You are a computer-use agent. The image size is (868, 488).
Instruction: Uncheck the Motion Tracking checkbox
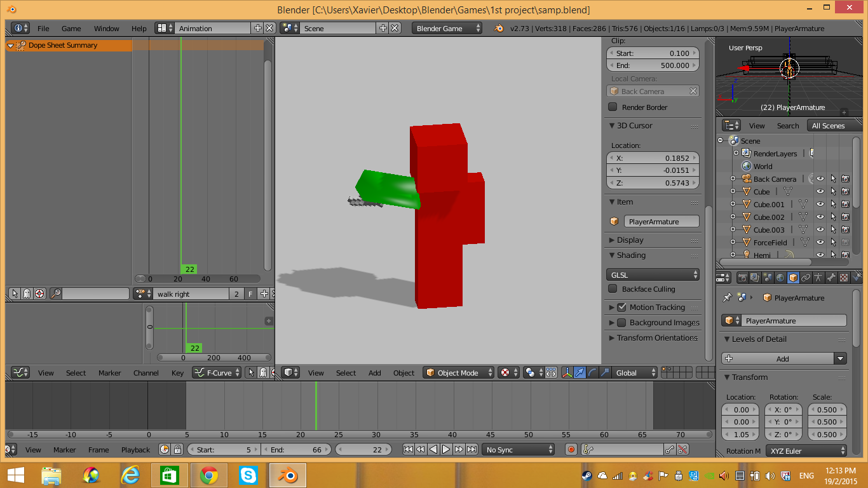tap(621, 307)
